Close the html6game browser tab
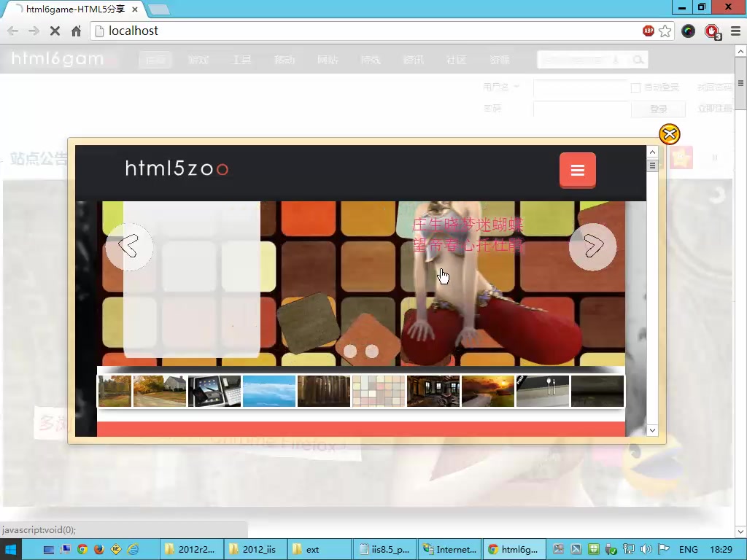Screen dimensions: 747x560 pyautogui.click(x=135, y=9)
